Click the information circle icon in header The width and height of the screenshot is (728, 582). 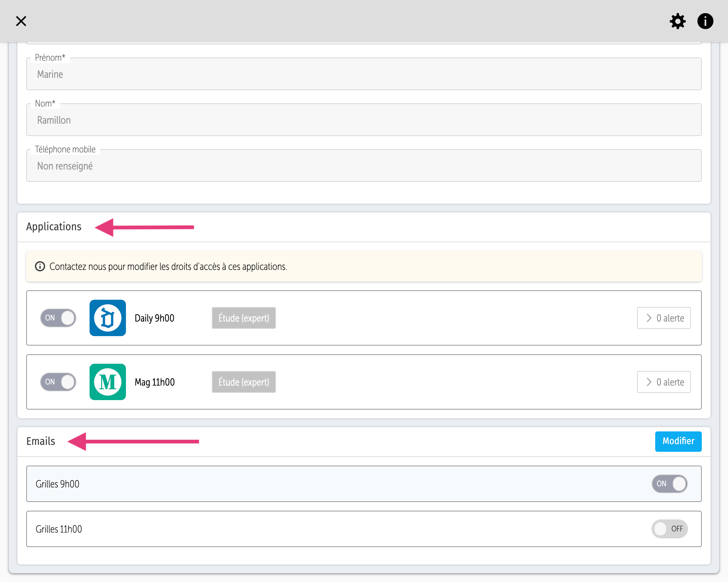click(x=705, y=21)
